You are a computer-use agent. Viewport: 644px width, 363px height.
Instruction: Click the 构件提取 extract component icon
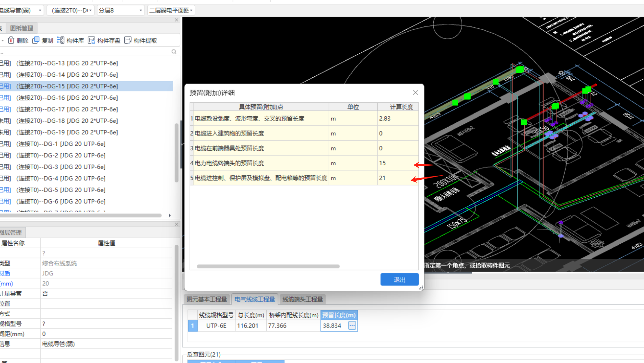[128, 40]
